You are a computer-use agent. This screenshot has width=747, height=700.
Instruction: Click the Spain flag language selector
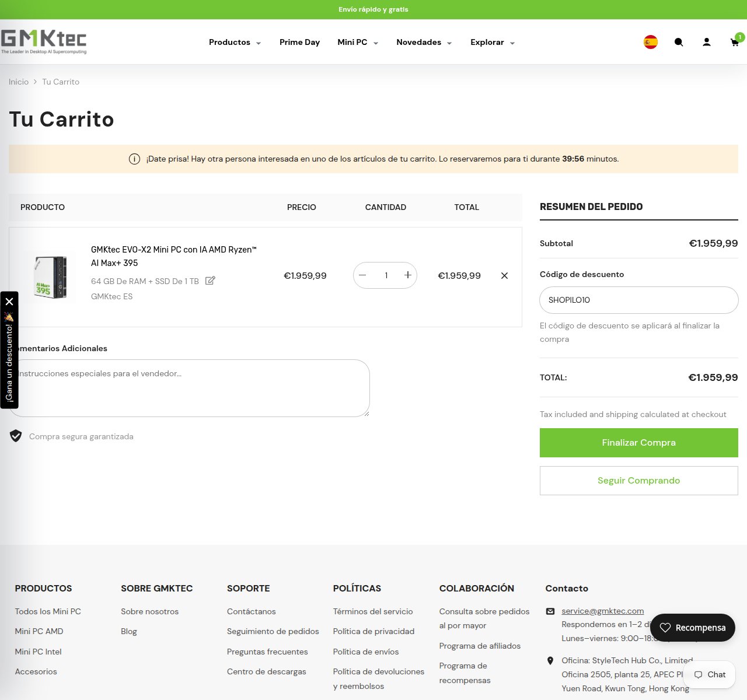pos(651,42)
